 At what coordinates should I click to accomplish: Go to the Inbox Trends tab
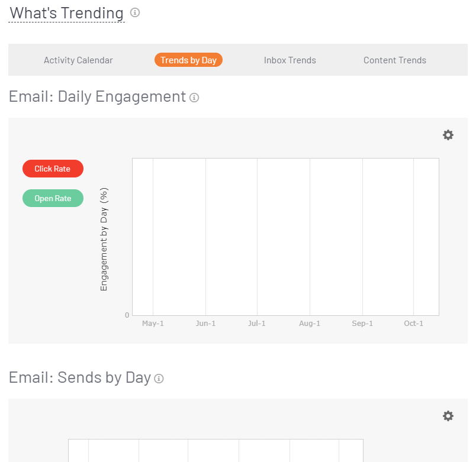pyautogui.click(x=290, y=60)
